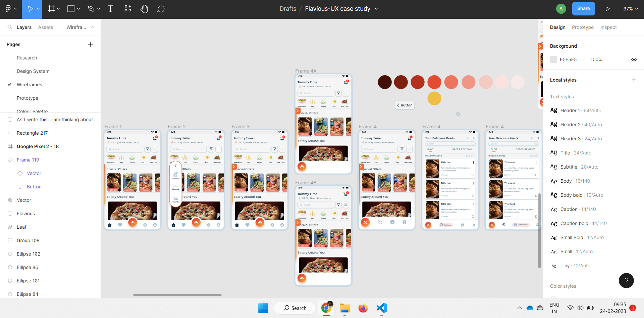Search layers using the magnifier icon
The width and height of the screenshot is (644, 318).
click(x=10, y=27)
